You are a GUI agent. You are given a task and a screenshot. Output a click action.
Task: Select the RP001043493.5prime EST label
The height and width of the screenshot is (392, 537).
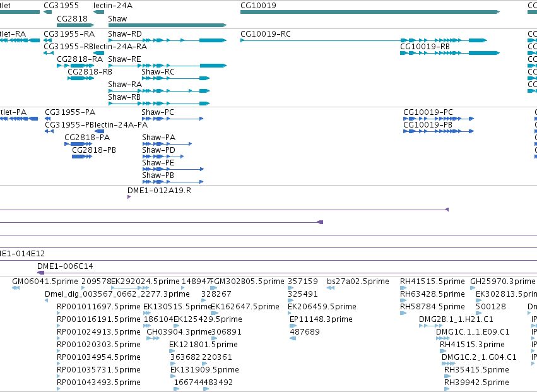point(98,383)
